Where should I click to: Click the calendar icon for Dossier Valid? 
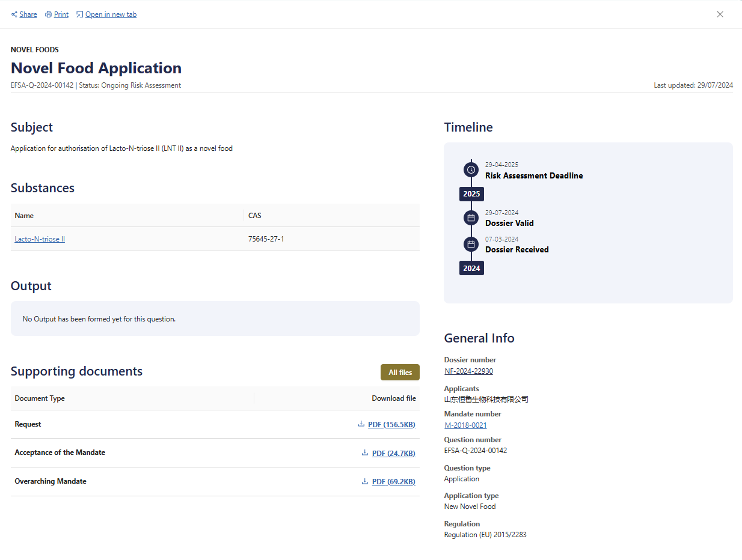tap(471, 218)
